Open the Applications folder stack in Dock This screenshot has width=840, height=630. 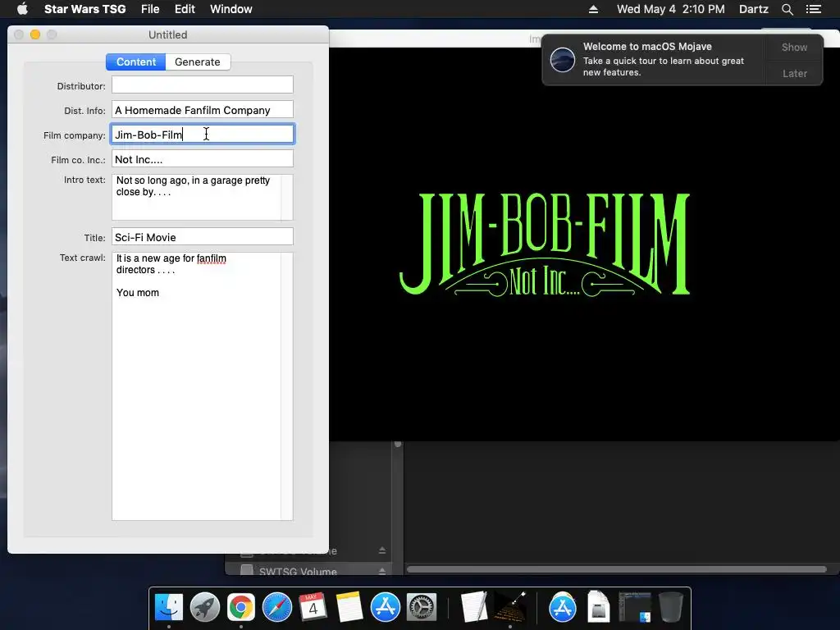point(562,607)
